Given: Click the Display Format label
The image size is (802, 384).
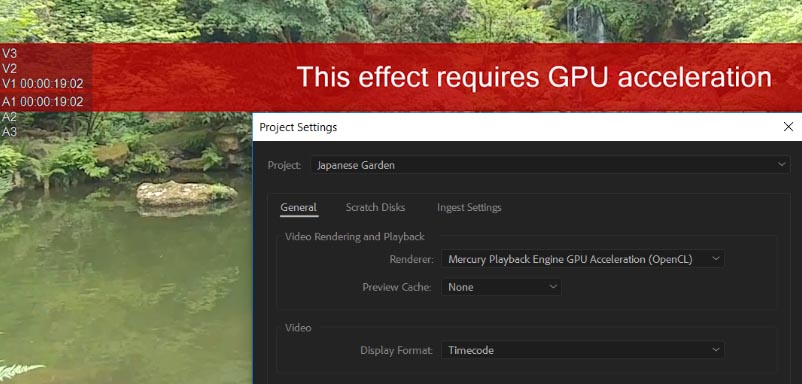Looking at the screenshot, I should 397,350.
